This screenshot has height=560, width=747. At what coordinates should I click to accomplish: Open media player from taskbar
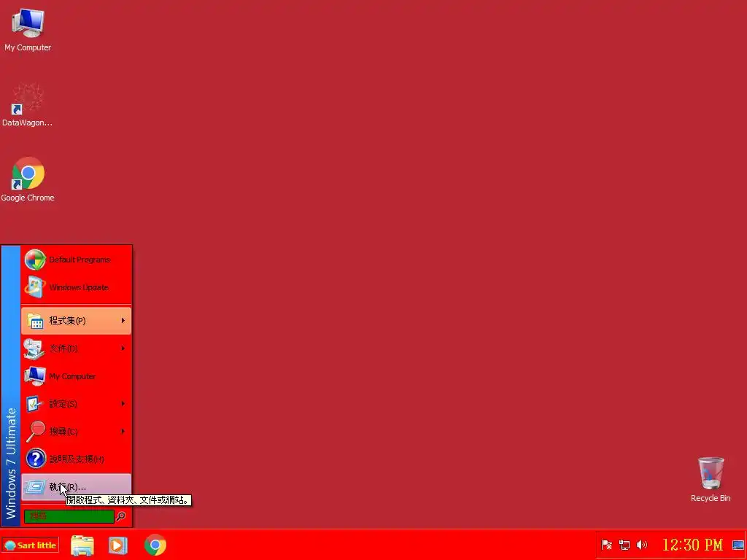(117, 545)
